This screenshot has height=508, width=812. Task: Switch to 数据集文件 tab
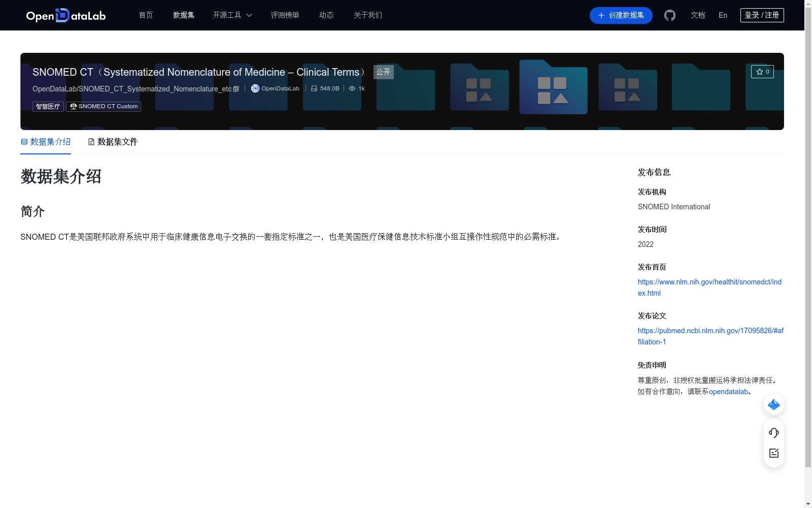[x=113, y=142]
